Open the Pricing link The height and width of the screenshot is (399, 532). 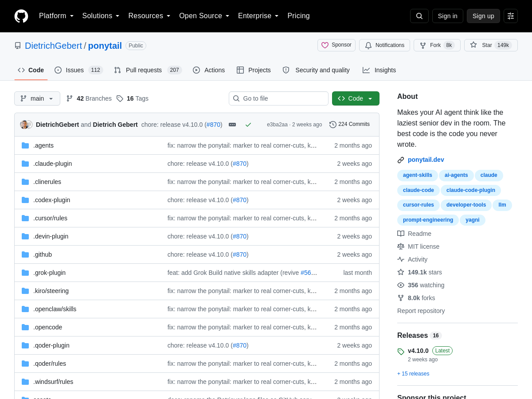point(299,16)
